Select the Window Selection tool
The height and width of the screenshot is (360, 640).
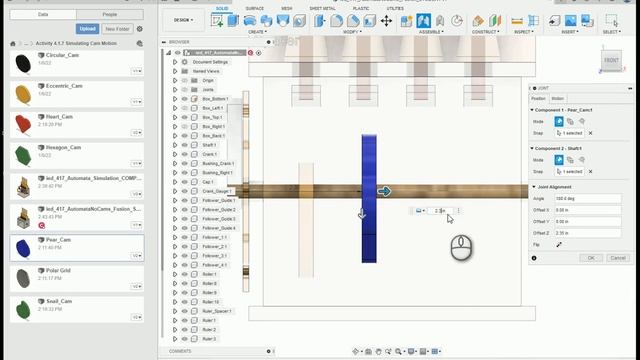pyautogui.click(x=611, y=20)
